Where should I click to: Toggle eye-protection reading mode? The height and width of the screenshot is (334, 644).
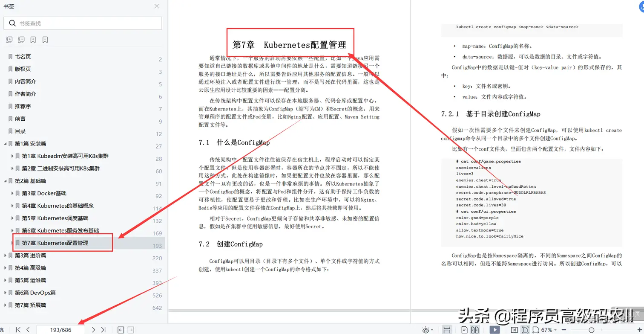click(426, 329)
